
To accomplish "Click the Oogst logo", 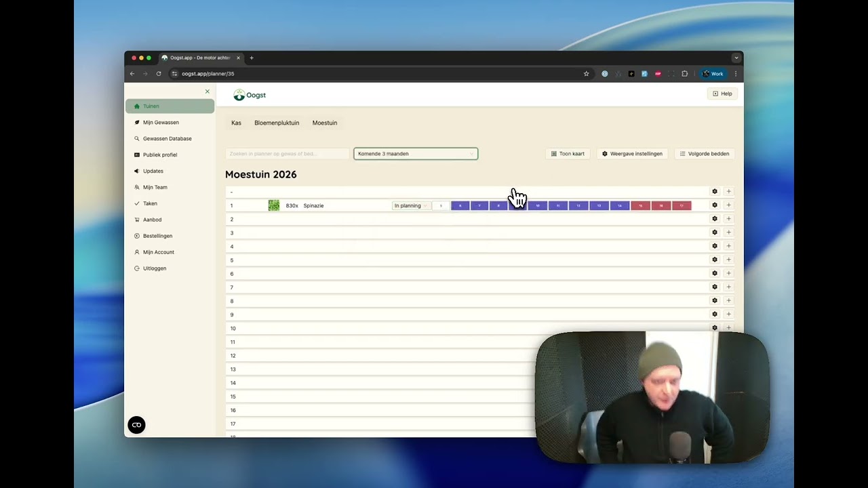I will tap(250, 96).
